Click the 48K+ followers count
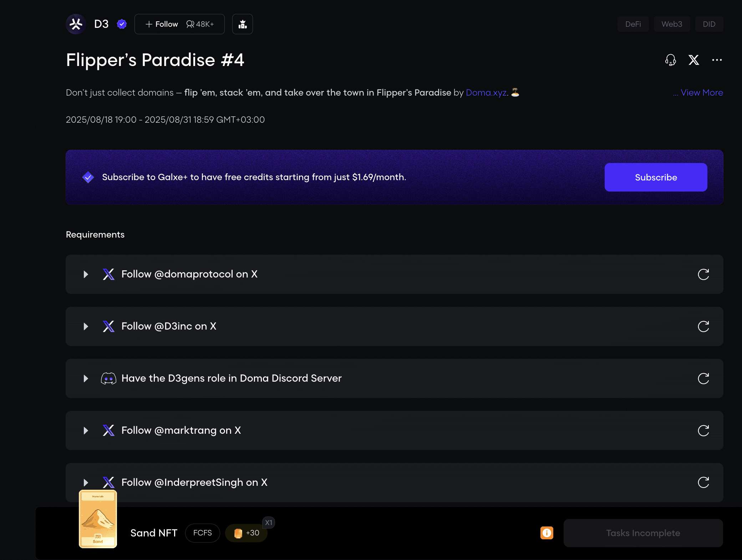The width and height of the screenshot is (742, 560). tap(200, 24)
